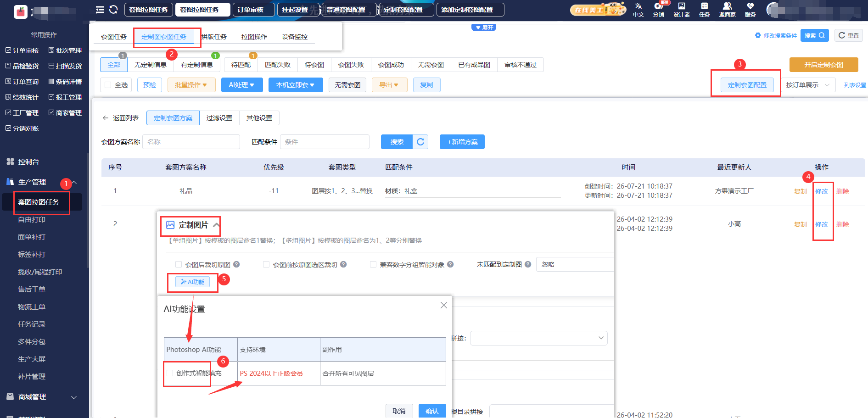Image resolution: width=868 pixels, height=418 pixels.
Task: Open 控制台 in the sidebar
Action: click(28, 162)
